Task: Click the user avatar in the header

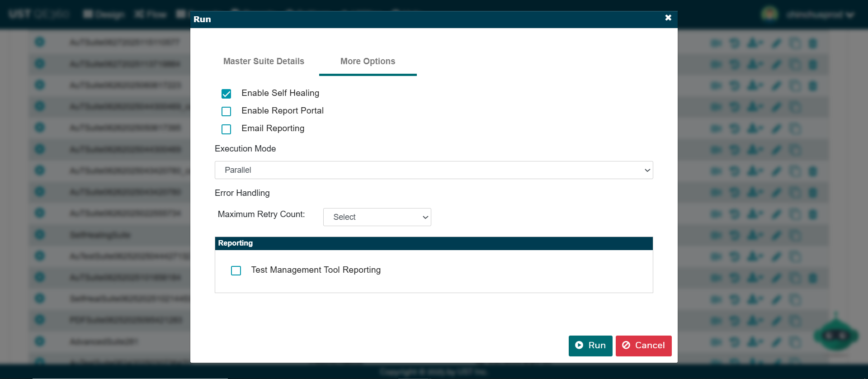Action: pyautogui.click(x=769, y=14)
